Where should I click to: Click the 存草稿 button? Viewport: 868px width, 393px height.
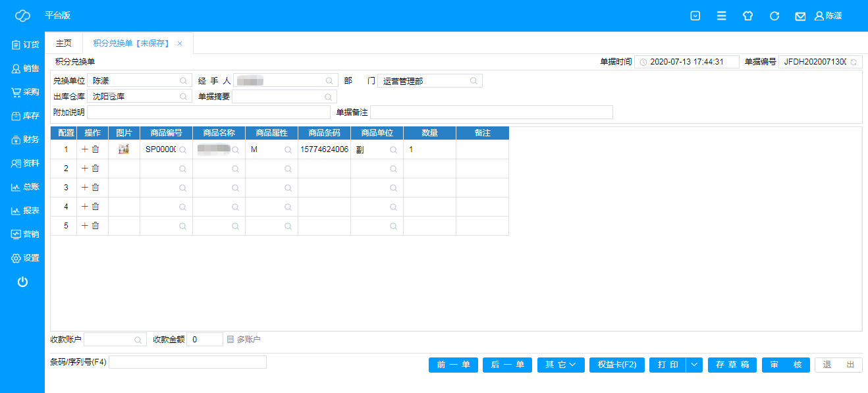pos(732,365)
